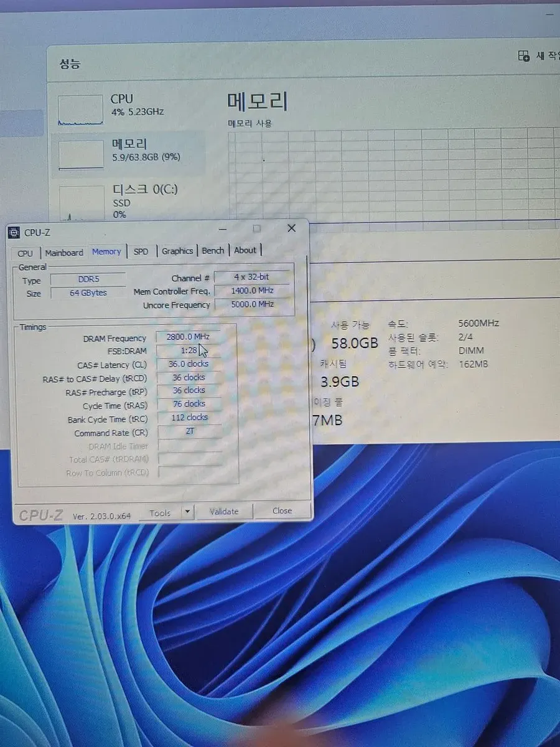This screenshot has height=747, width=560.
Task: Select the memory mini graph thumbnail
Action: (x=81, y=154)
